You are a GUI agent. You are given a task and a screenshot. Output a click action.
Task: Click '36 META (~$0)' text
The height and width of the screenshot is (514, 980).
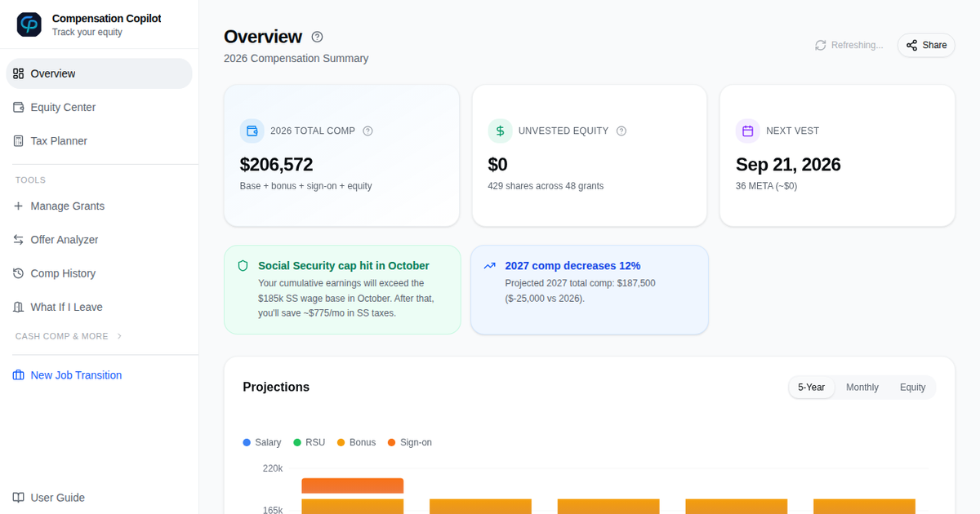coord(766,186)
